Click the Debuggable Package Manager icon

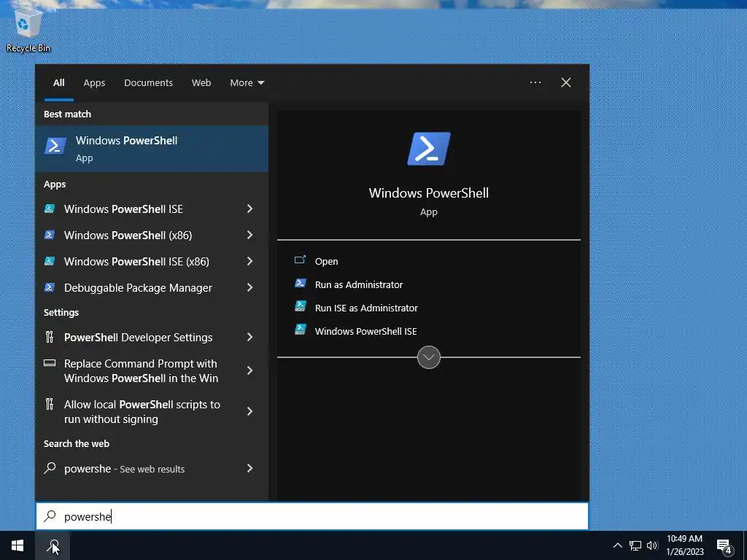coord(50,287)
